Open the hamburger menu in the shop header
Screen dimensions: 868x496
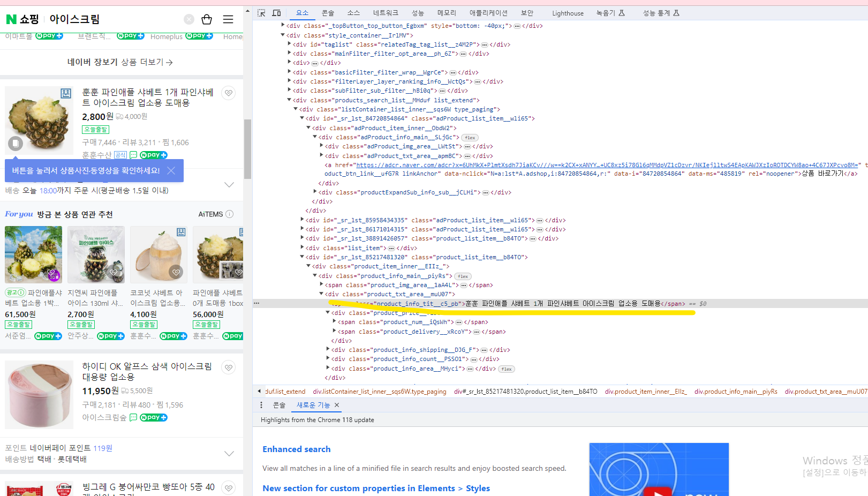[x=228, y=19]
